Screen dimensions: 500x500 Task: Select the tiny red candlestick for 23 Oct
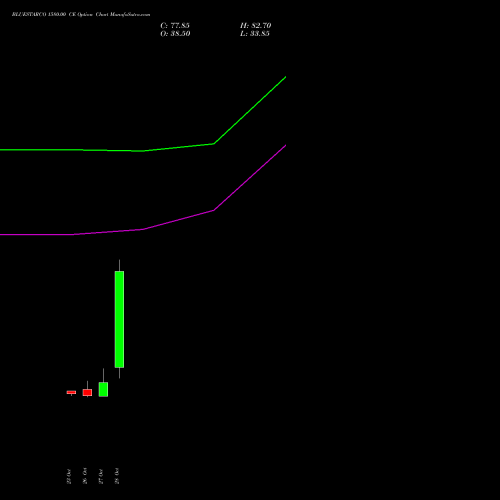71,392
